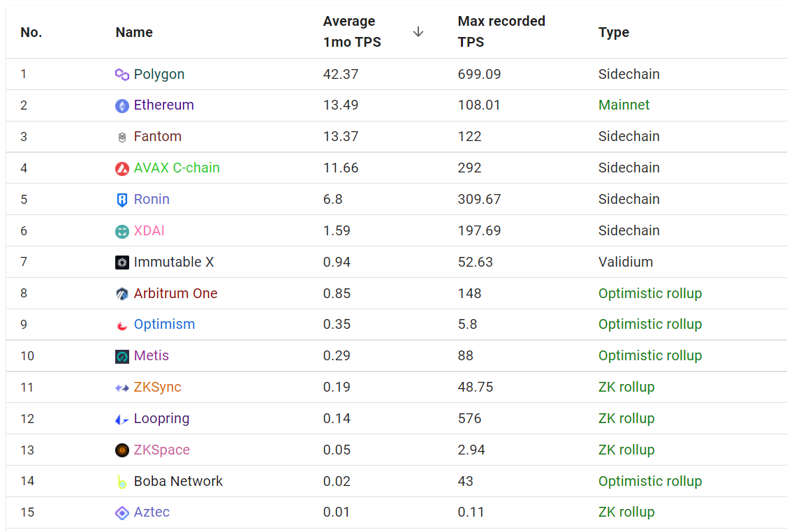Click the ZKSpace round icon
The width and height of the screenshot is (787, 532).
[122, 450]
